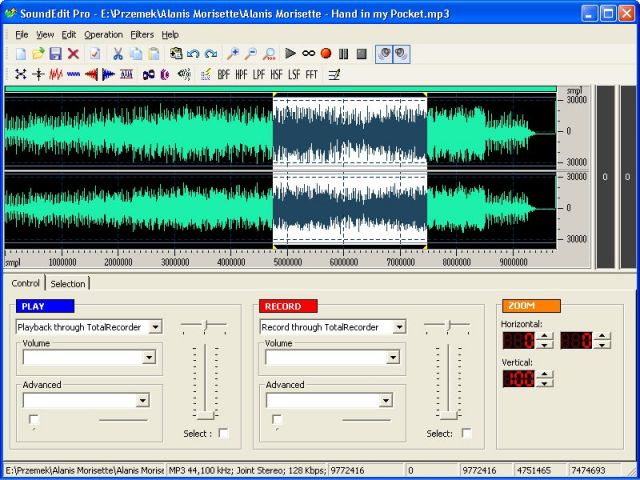This screenshot has width=640, height=480.
Task: Apply the HSF high shelf filter
Action: [276, 74]
